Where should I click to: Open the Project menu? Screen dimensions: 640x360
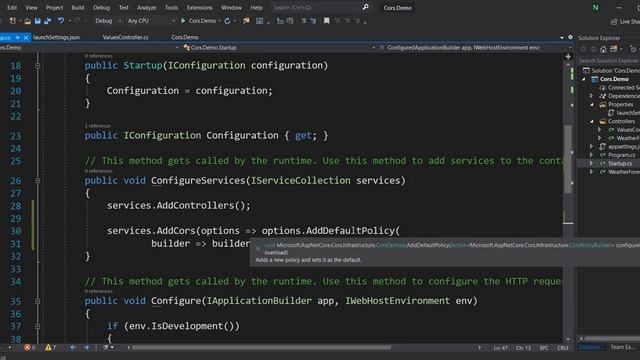54,8
